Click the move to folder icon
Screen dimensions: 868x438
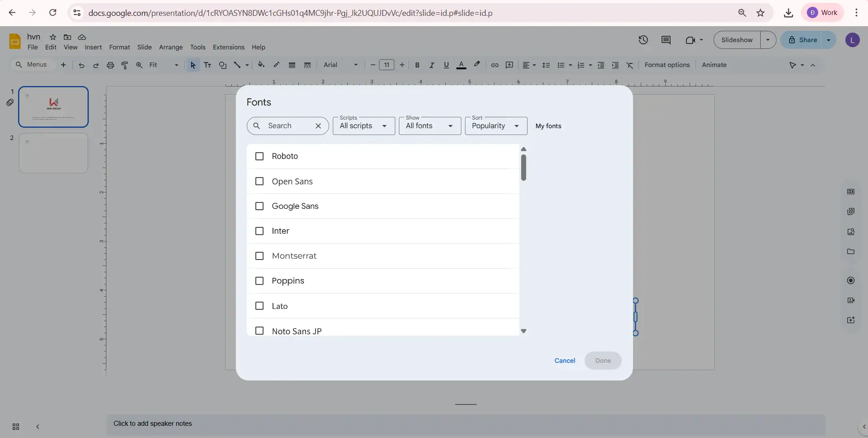coord(67,37)
